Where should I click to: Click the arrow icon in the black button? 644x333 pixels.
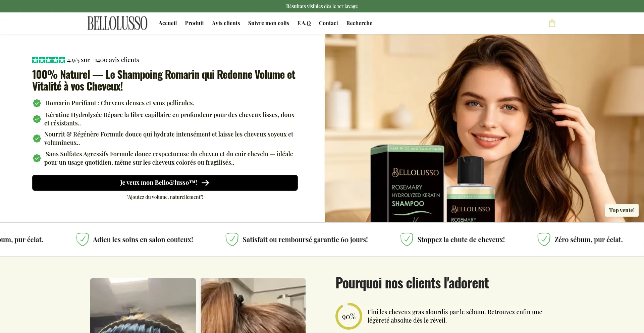point(205,183)
